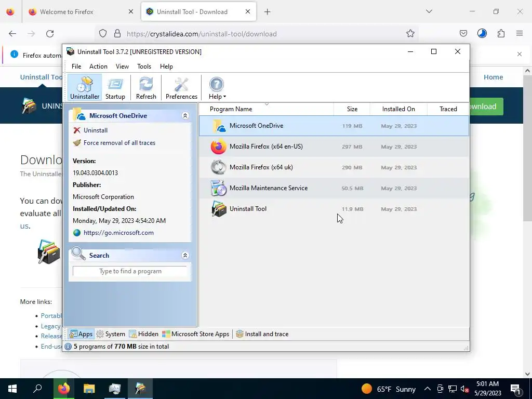532x399 pixels.
Task: Open the File menu
Action: (76, 66)
